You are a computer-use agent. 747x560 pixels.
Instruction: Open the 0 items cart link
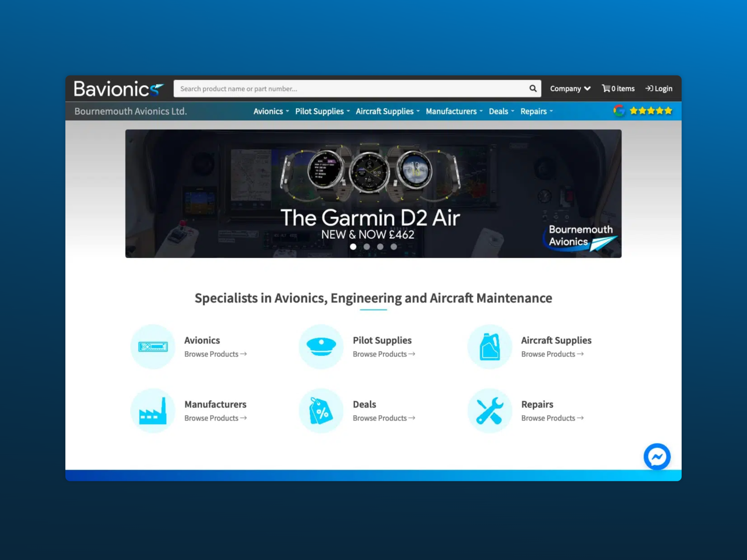coord(618,89)
